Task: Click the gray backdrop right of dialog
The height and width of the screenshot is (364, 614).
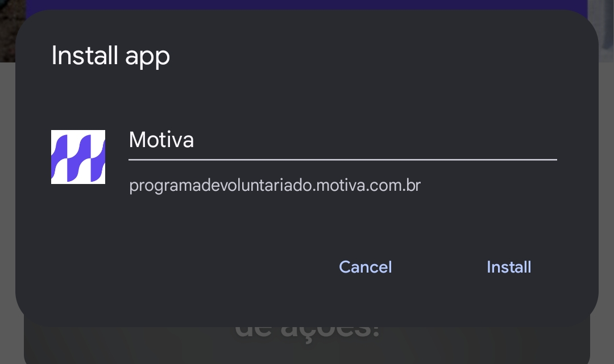Action: 606,195
